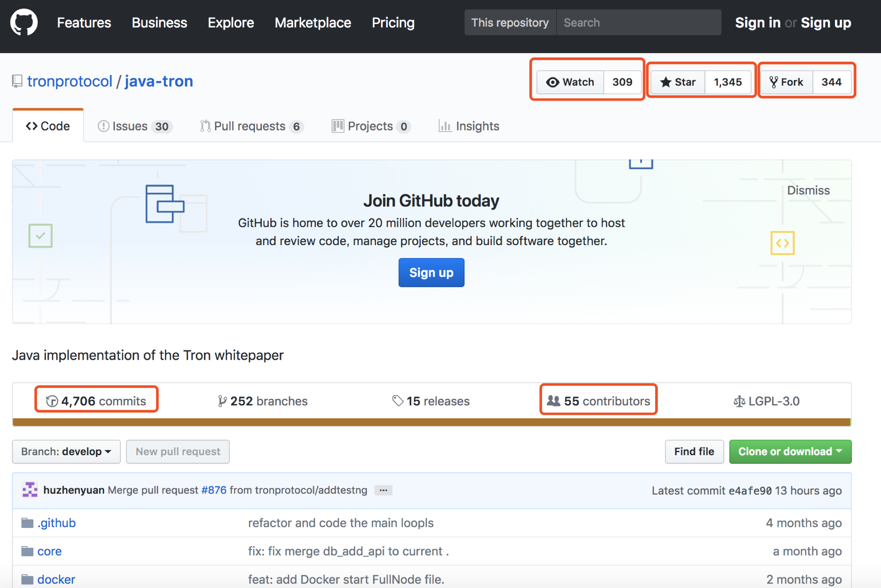Open the Branch: develop dropdown
Image resolution: width=881 pixels, height=588 pixels.
tap(66, 452)
